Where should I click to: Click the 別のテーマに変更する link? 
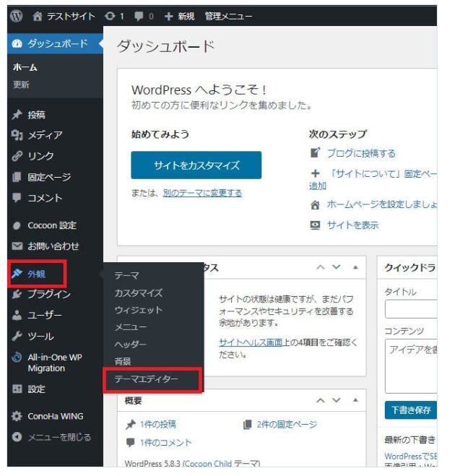pyautogui.click(x=201, y=193)
